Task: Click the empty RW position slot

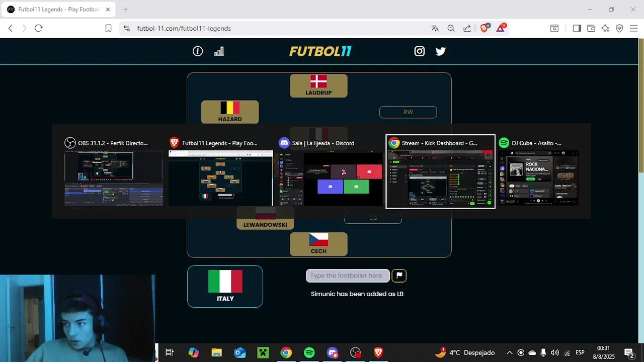Action: pos(408,112)
